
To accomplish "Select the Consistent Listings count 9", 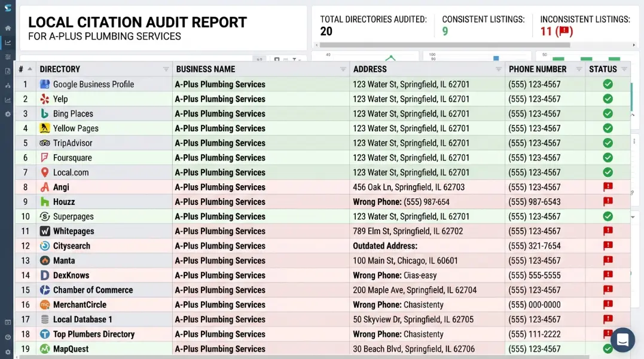I will [x=445, y=31].
